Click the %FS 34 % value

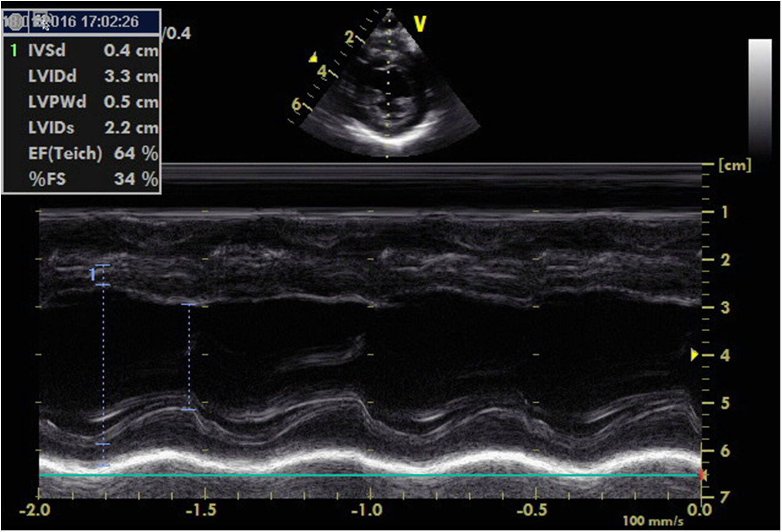pyautogui.click(x=83, y=178)
